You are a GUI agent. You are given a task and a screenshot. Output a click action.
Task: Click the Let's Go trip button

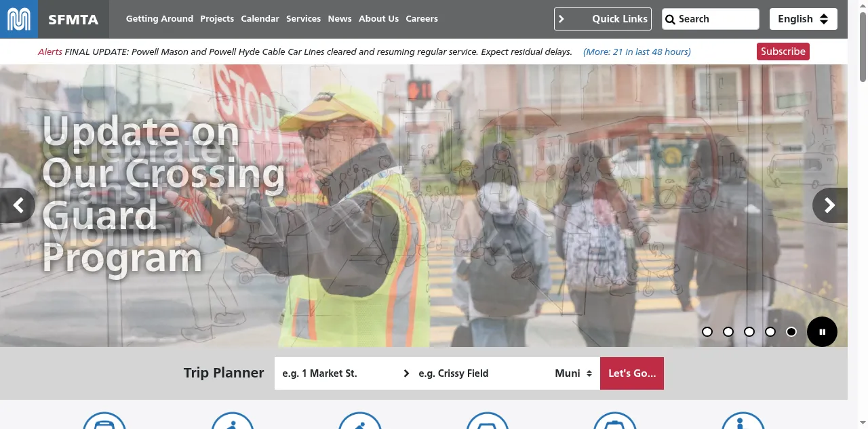pyautogui.click(x=632, y=373)
